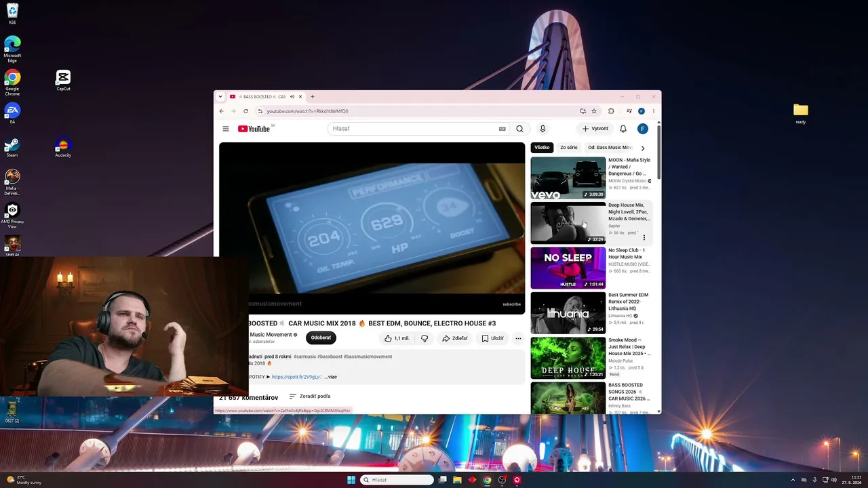The image size is (868, 488).
Task: Open No Sleep Club video thumbnail
Action: pos(568,268)
